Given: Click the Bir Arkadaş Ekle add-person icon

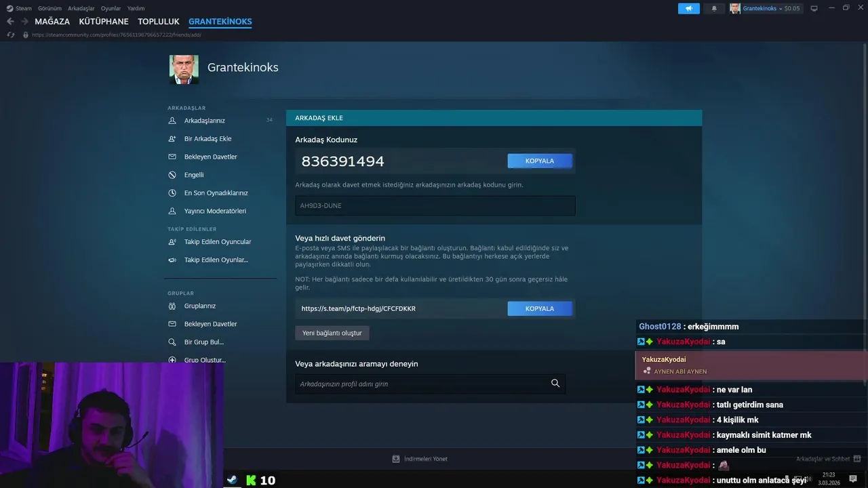Looking at the screenshot, I should (172, 138).
